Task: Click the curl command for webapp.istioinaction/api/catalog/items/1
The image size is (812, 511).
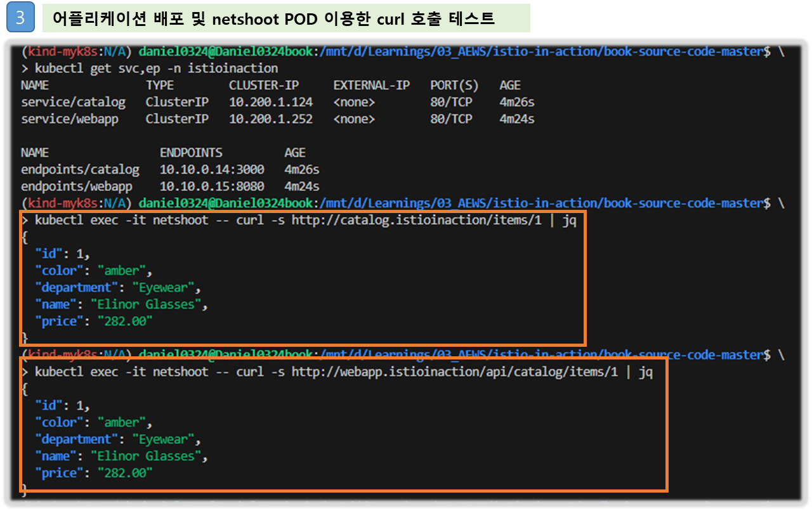Action: [343, 372]
